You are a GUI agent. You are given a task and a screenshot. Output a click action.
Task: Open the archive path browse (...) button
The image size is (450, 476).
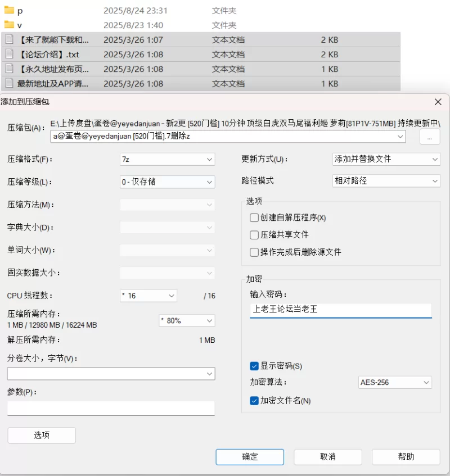click(x=429, y=137)
